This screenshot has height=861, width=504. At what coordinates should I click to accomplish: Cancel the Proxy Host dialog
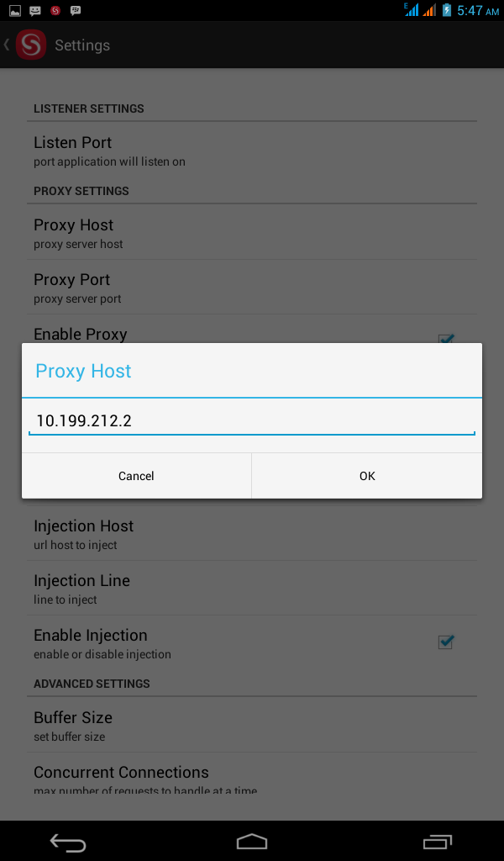tap(136, 476)
